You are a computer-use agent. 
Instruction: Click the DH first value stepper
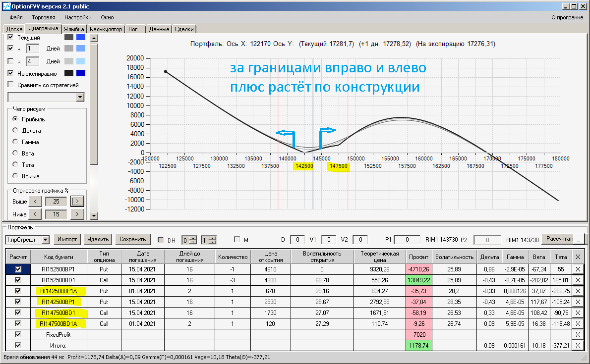[x=193, y=240]
